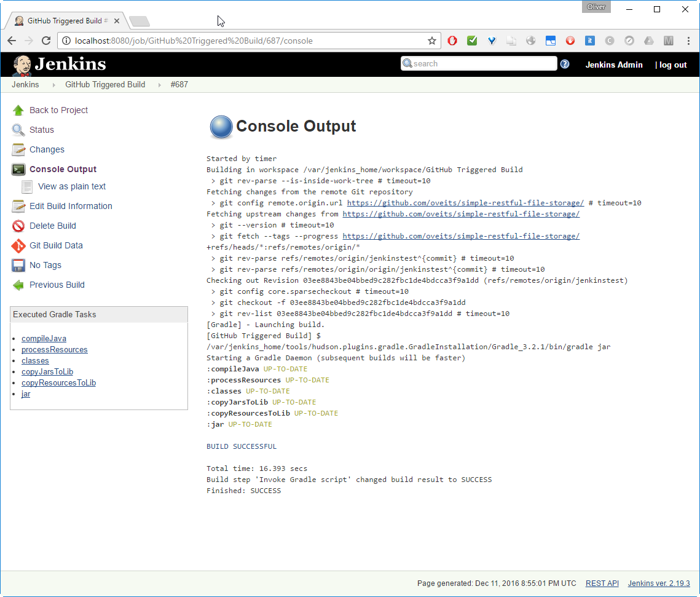
Task: Open View as plain text
Action: click(x=72, y=186)
